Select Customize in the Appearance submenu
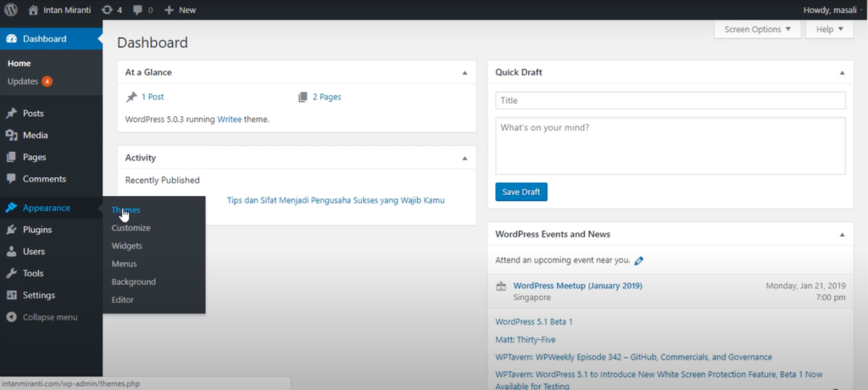 [x=131, y=228]
